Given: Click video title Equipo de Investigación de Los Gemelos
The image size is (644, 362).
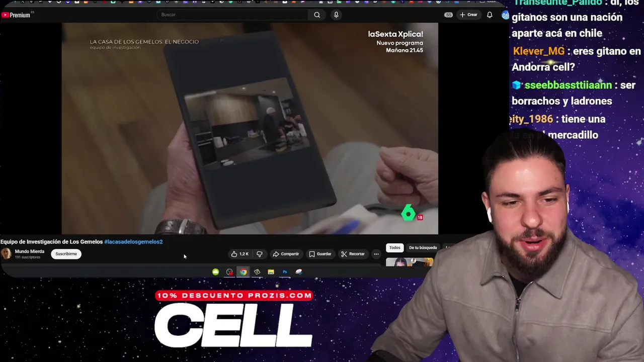Looking at the screenshot, I should coord(51,242).
